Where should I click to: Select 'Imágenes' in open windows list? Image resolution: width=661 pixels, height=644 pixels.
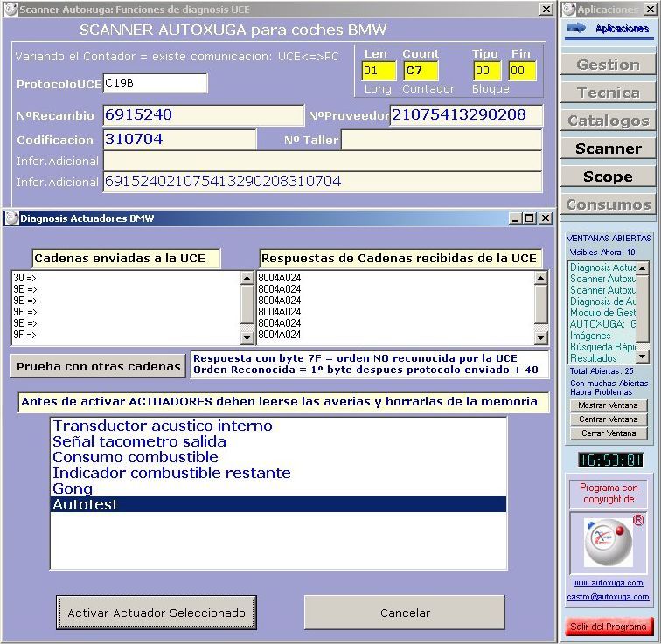click(602, 336)
